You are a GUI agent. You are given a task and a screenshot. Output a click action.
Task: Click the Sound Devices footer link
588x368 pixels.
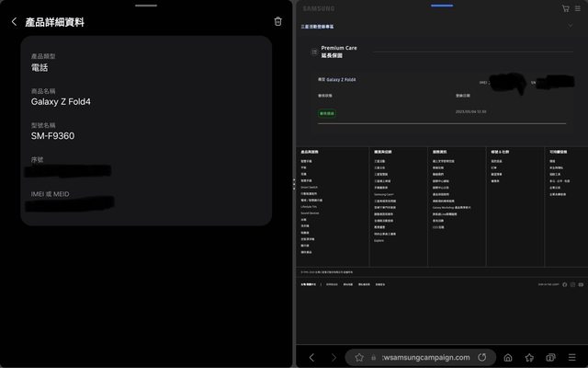tap(311, 214)
